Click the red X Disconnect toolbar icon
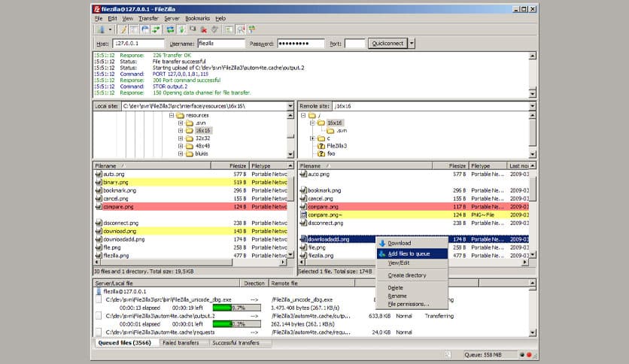The image size is (629, 364). point(204,29)
